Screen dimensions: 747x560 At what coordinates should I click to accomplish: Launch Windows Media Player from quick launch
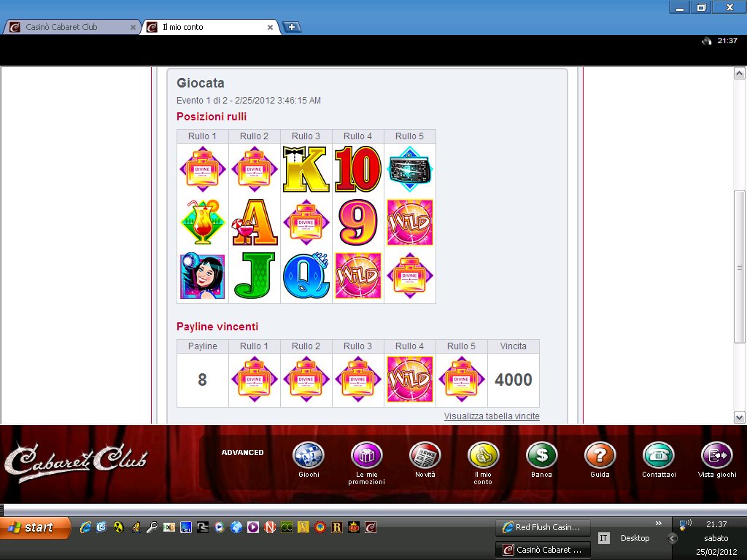(219, 527)
